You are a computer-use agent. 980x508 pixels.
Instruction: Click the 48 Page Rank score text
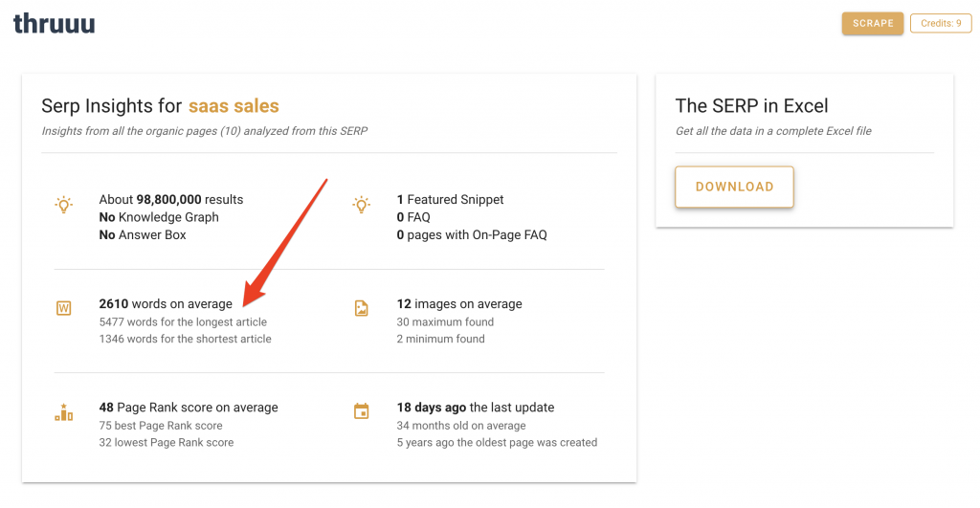[189, 408]
